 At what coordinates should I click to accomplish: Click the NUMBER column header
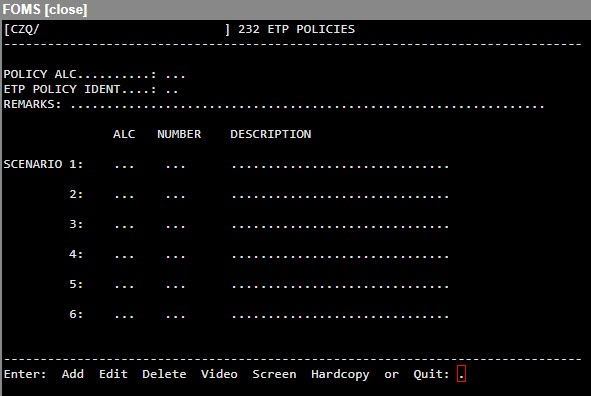coord(179,134)
